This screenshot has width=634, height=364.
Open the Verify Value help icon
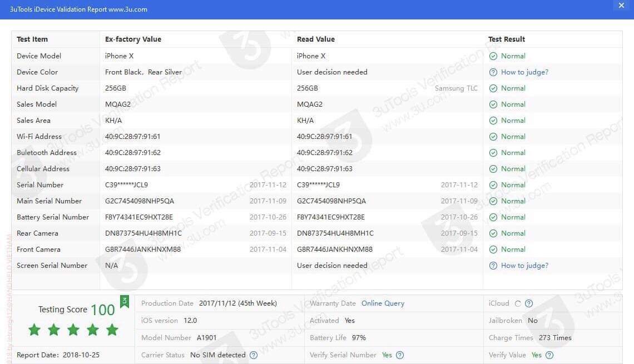[x=549, y=355]
